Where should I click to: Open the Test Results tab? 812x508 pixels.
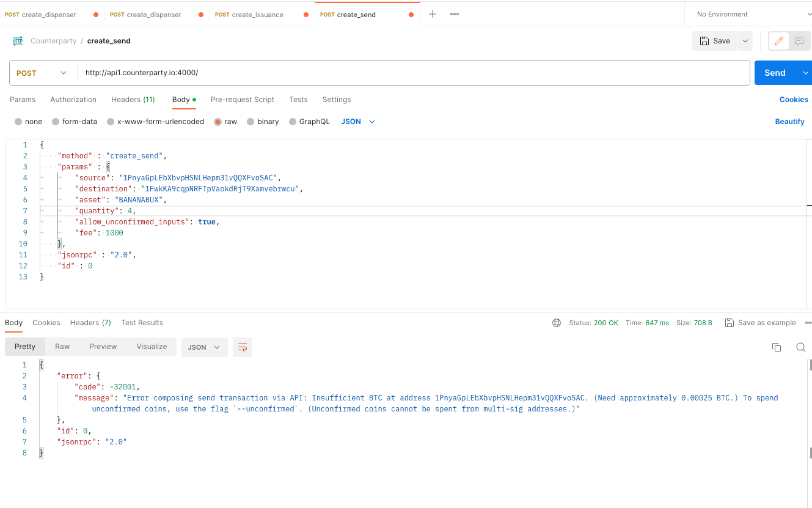pos(142,323)
